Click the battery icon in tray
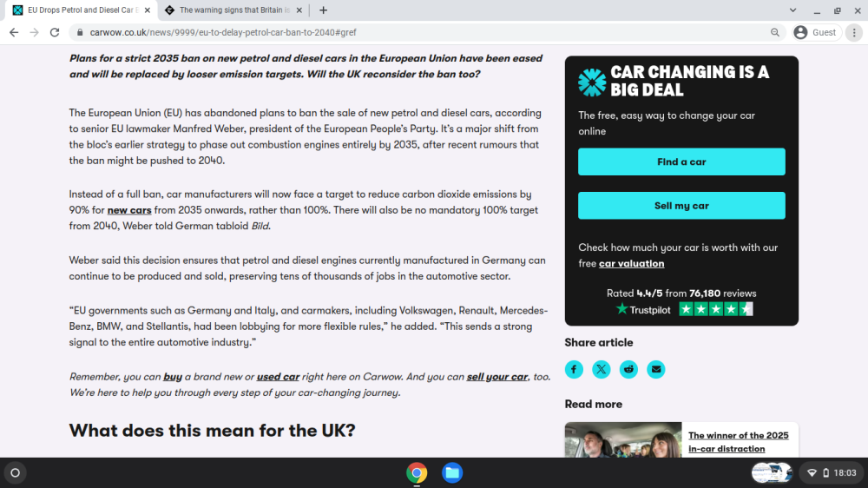The width and height of the screenshot is (868, 488). coord(825,473)
